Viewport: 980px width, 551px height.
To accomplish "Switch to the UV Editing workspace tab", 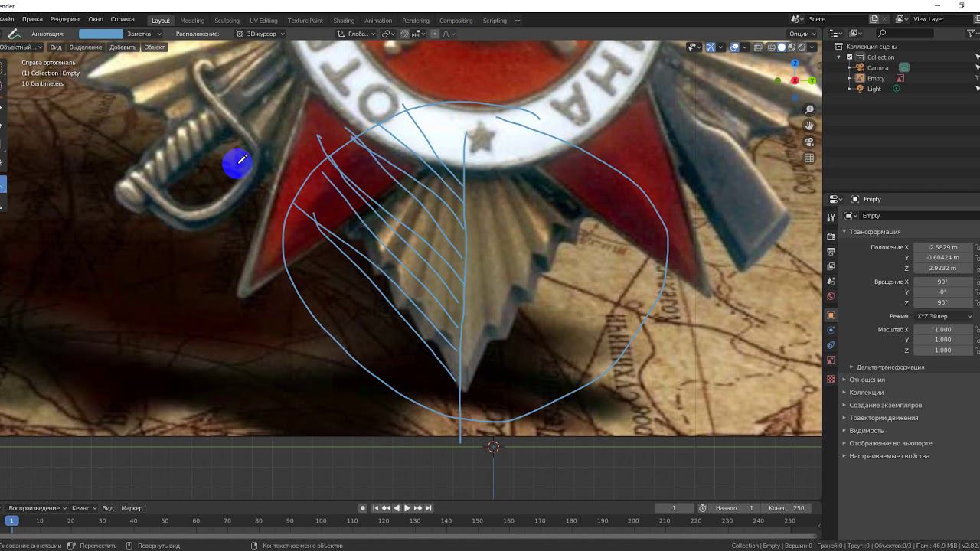I will tap(263, 21).
